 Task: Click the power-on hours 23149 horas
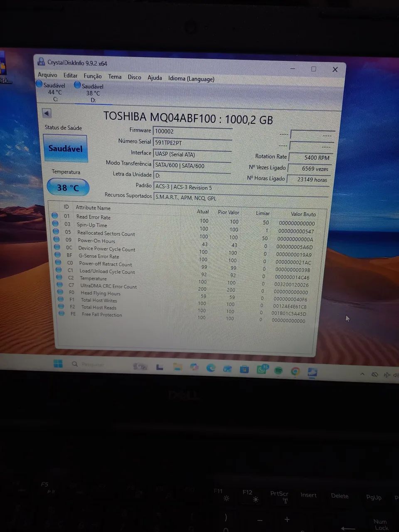coord(309,180)
